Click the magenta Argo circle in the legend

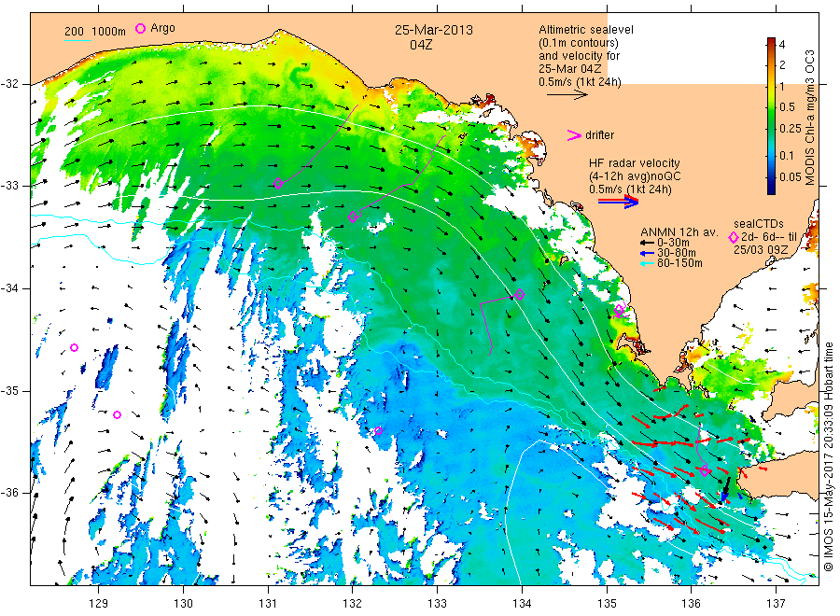140,28
